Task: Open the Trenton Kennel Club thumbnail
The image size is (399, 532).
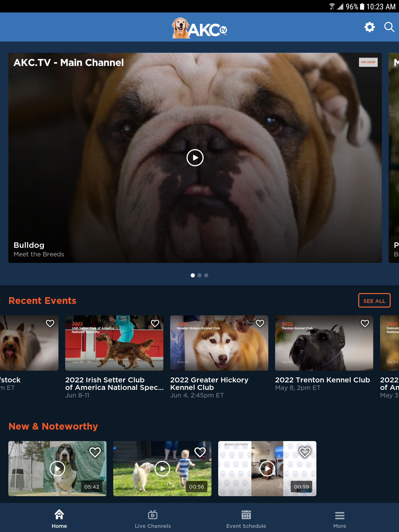Action: click(324, 343)
